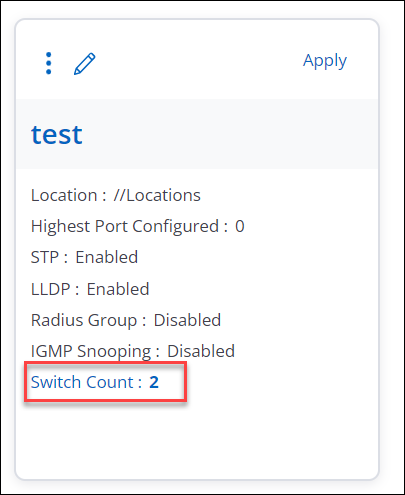Select the IGMP Snooping Disabled value

coord(201,351)
